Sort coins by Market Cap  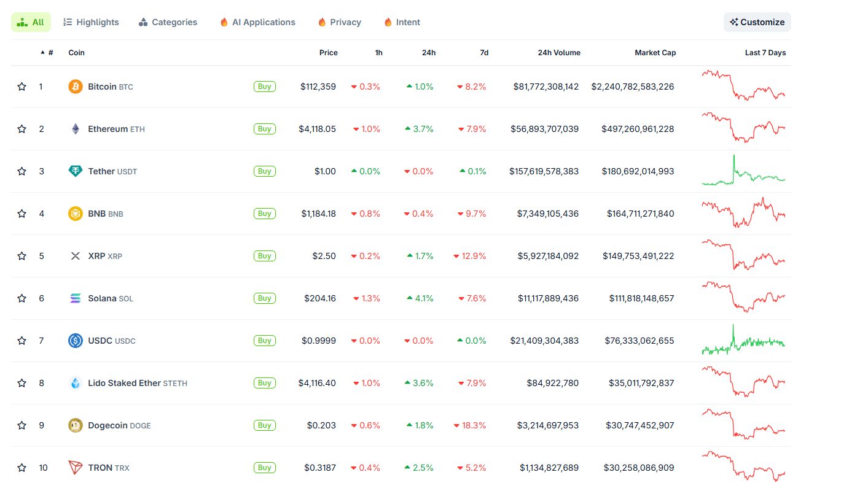(x=655, y=53)
